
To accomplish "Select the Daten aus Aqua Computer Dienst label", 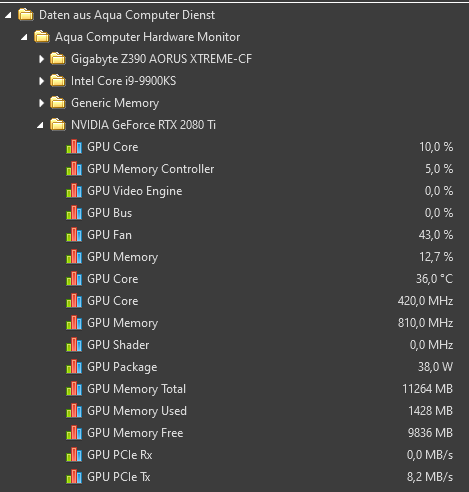I will (x=127, y=15).
